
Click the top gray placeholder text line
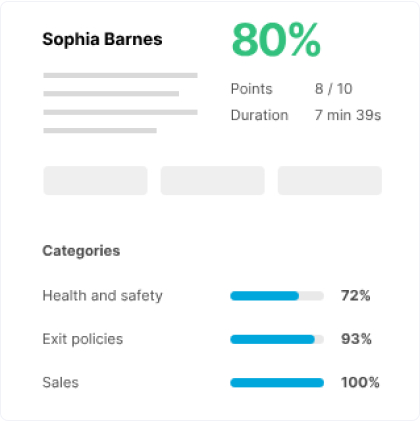(x=120, y=75)
